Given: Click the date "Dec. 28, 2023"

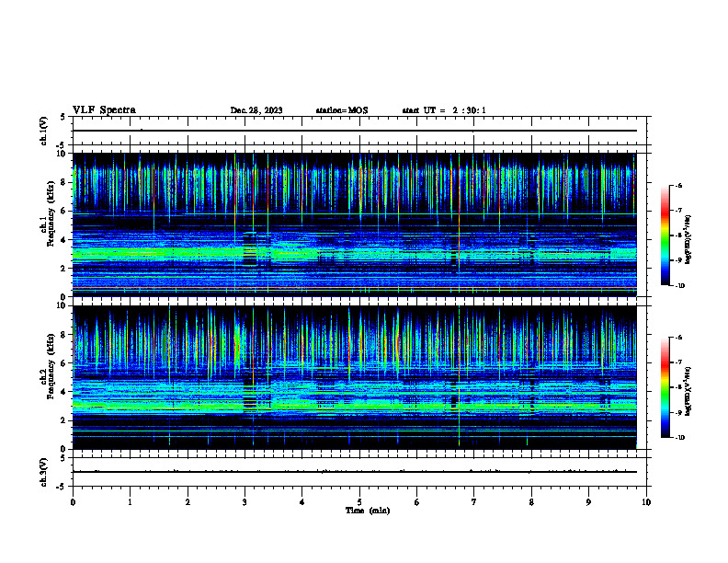Looking at the screenshot, I should [x=256, y=110].
